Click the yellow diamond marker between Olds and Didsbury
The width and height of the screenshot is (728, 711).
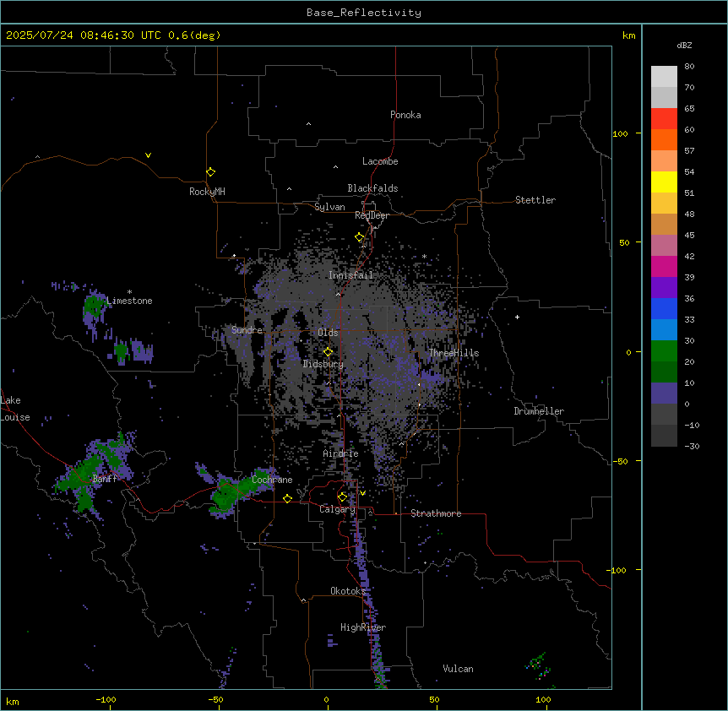(x=328, y=352)
